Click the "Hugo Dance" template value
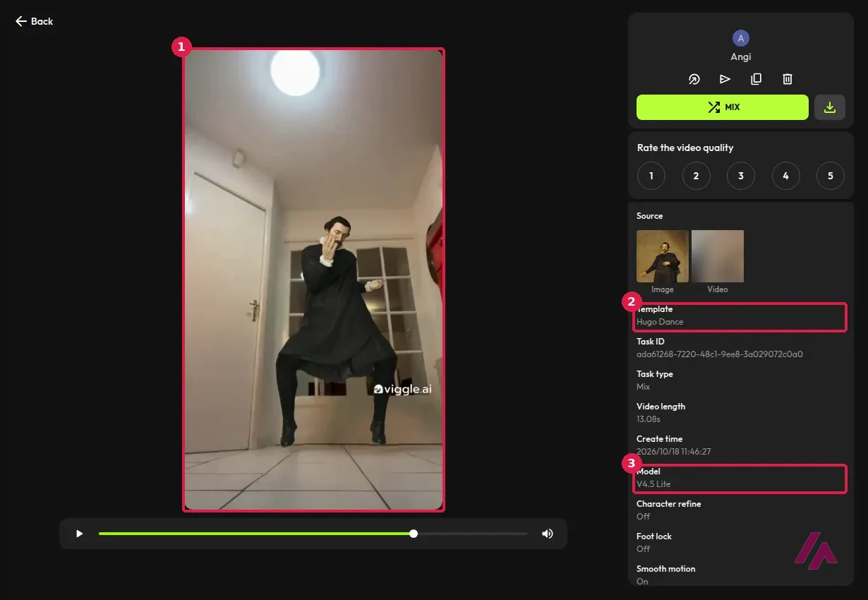The image size is (868, 600). 660,322
